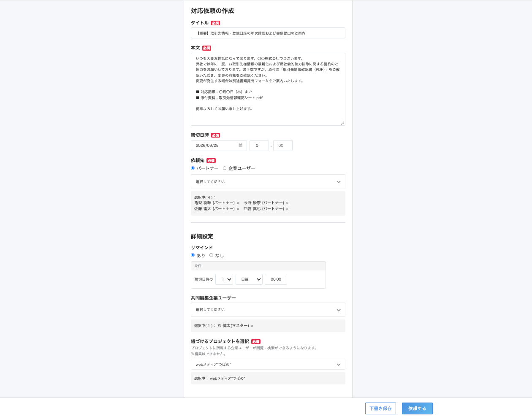Set リマインド to なし

click(x=212, y=255)
